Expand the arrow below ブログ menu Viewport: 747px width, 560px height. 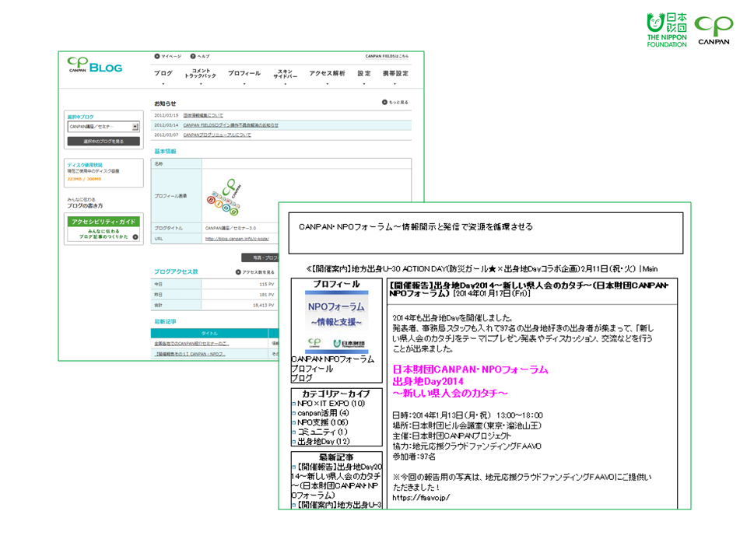pyautogui.click(x=163, y=84)
